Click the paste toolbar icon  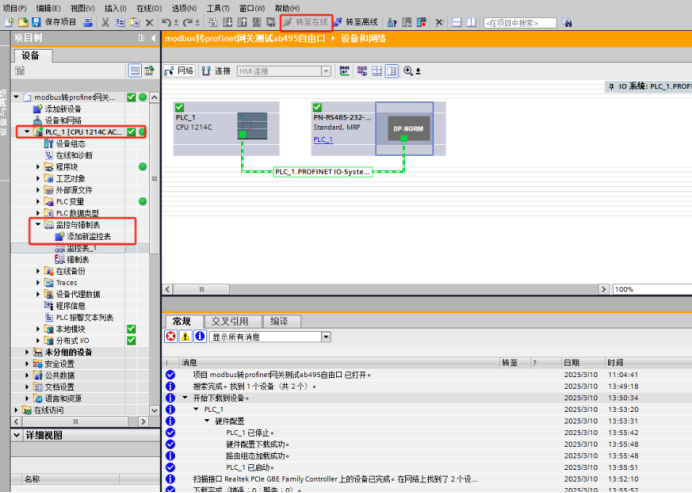pos(135,22)
